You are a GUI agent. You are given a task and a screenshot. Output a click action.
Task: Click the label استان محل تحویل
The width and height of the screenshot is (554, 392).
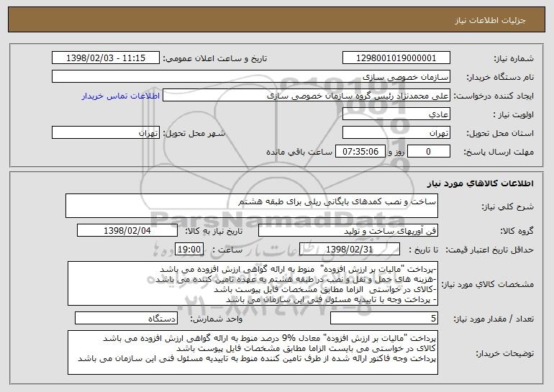(x=500, y=134)
